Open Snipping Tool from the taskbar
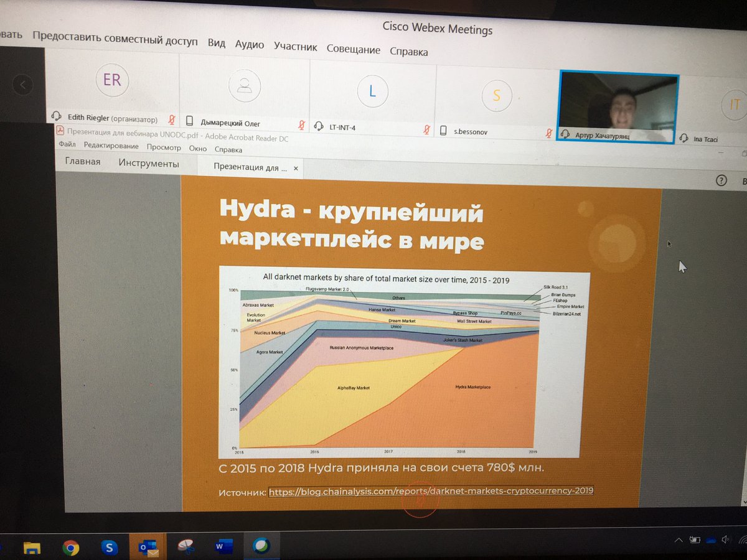 pyautogui.click(x=186, y=547)
